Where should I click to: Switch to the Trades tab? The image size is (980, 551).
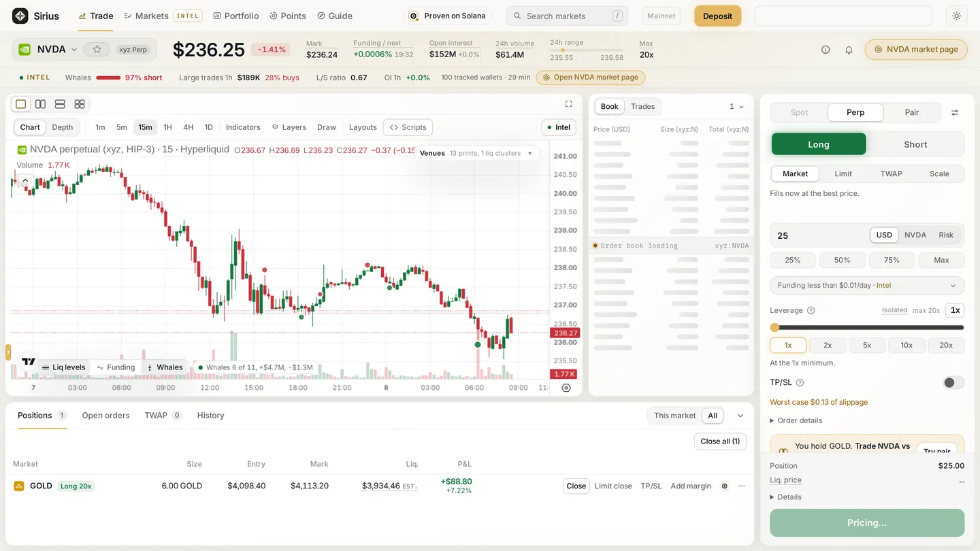click(642, 107)
